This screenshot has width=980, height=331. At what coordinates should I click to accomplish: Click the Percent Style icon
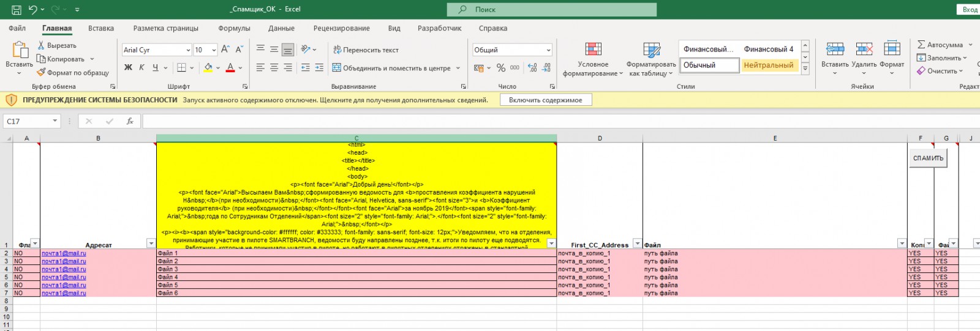(x=501, y=68)
